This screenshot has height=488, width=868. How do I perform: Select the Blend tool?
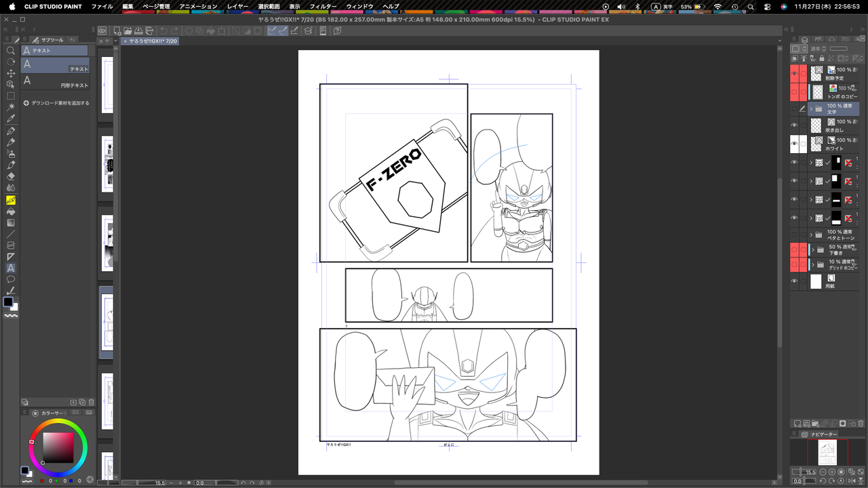[11, 188]
